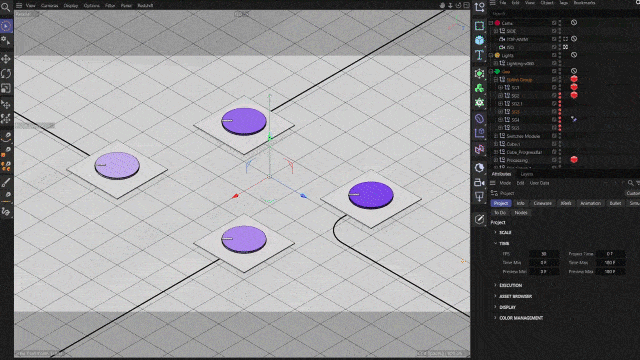The width and height of the screenshot is (640, 360).
Task: Expand the SCALE section
Action: [505, 232]
